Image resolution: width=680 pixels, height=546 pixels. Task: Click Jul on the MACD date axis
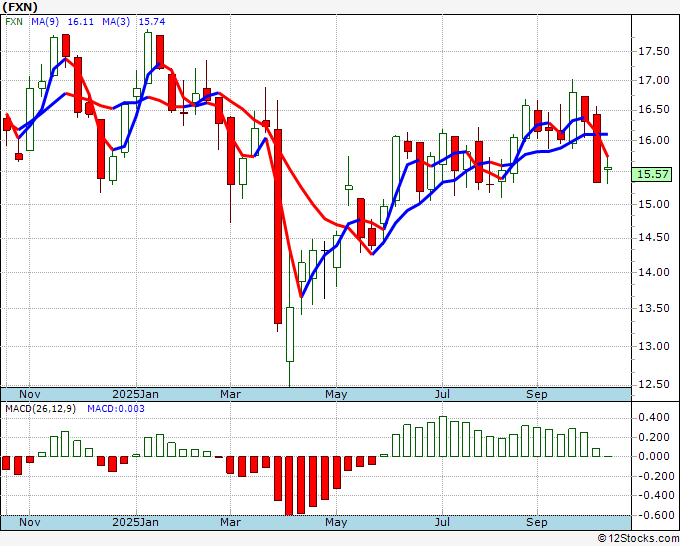442,522
